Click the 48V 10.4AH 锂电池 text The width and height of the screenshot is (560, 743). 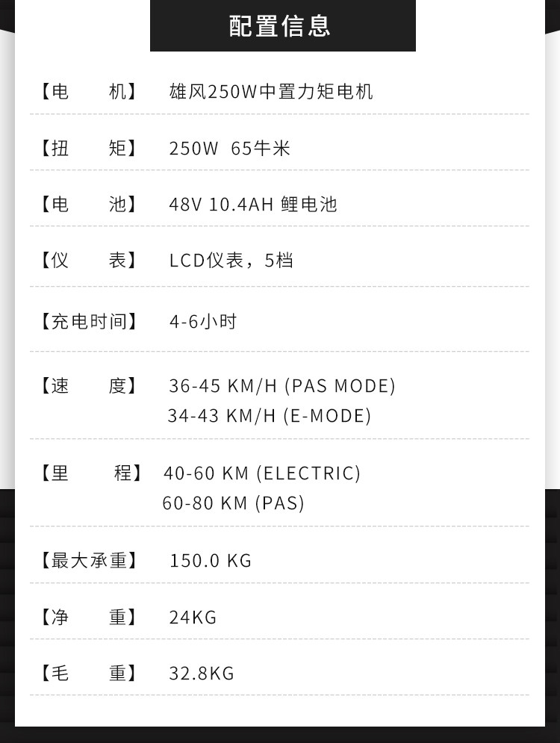point(253,204)
